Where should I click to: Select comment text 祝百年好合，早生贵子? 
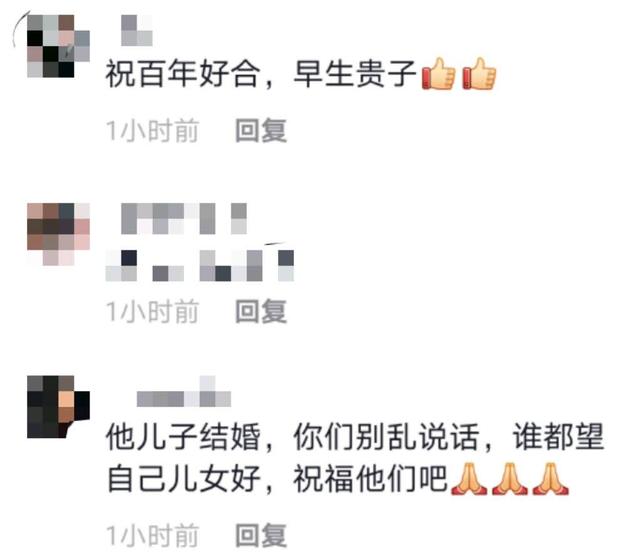point(261,74)
